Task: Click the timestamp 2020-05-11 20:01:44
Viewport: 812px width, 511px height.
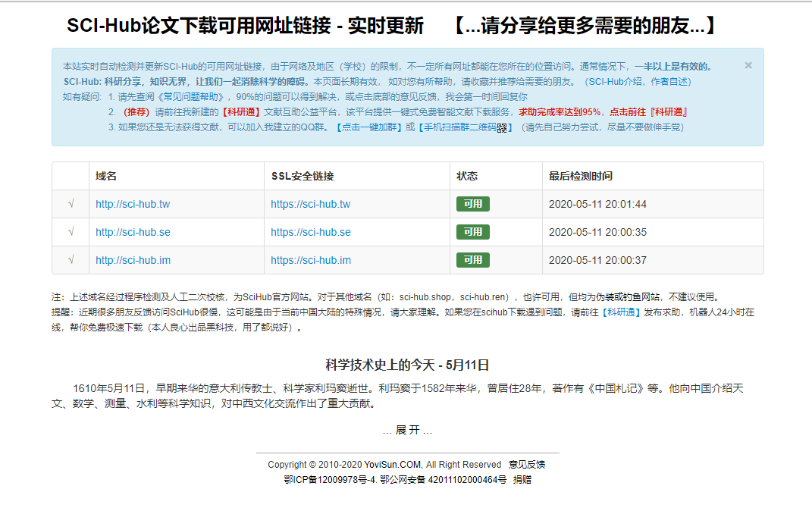Action: (597, 204)
